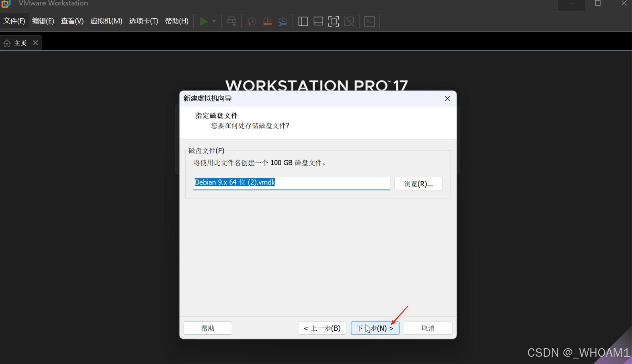
Task: Open the 文件(F) menu
Action: click(14, 21)
